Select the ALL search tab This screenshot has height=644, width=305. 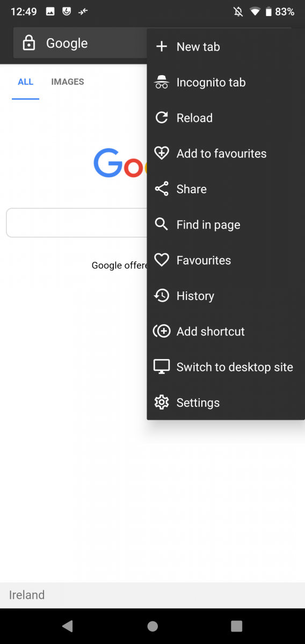click(x=25, y=82)
